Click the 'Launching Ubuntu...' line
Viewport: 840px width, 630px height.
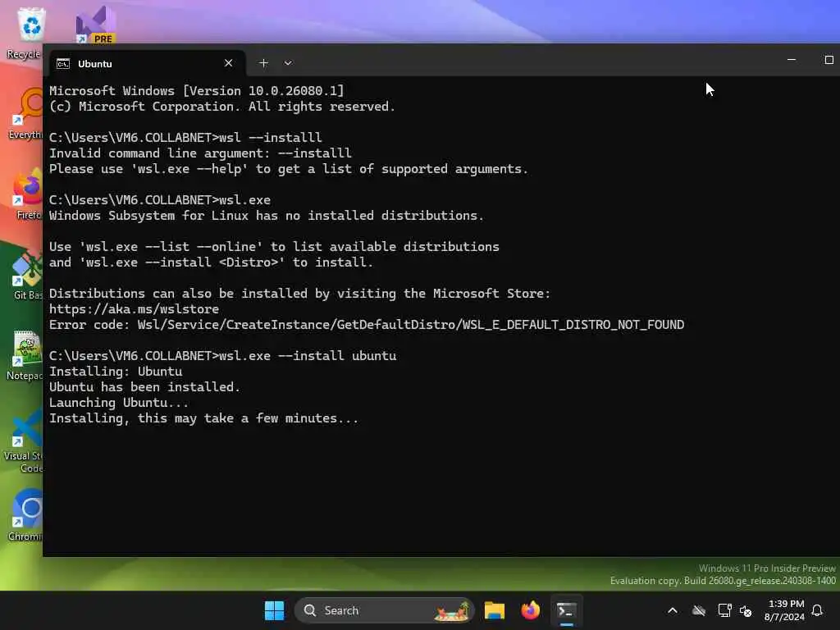click(119, 402)
